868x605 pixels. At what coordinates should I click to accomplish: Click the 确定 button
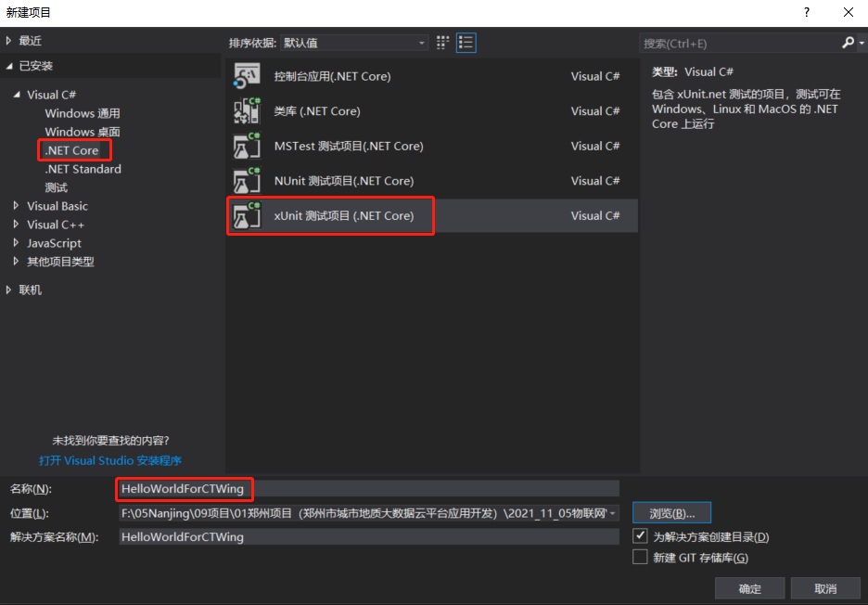pyautogui.click(x=749, y=588)
